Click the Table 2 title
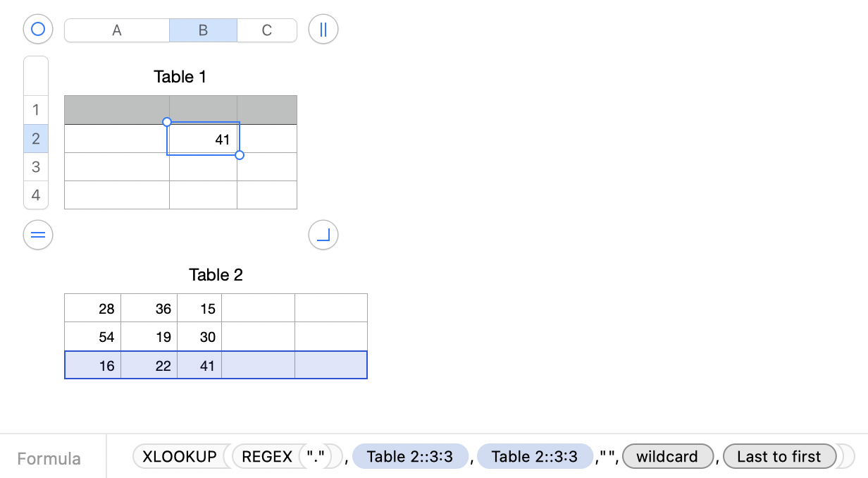The image size is (868, 478). [x=216, y=275]
